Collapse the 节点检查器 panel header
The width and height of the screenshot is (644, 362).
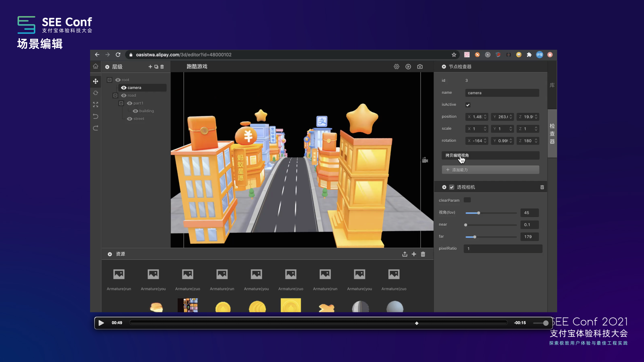coord(444,67)
